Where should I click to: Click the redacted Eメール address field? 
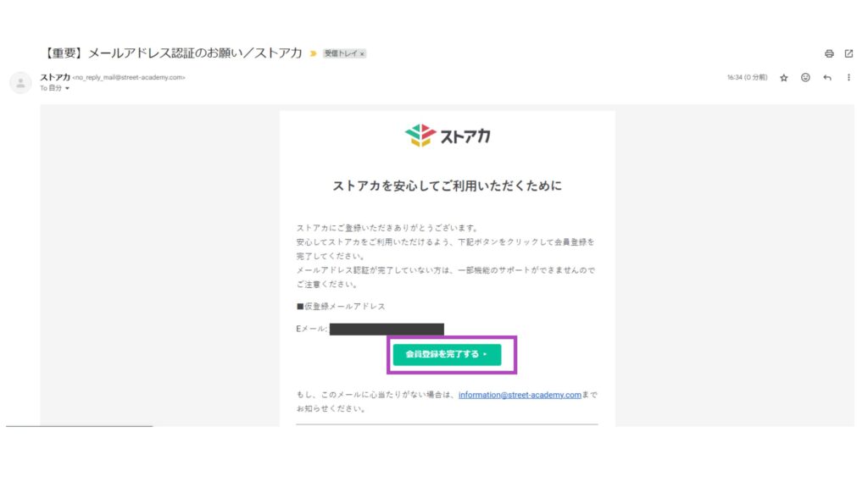click(x=387, y=330)
